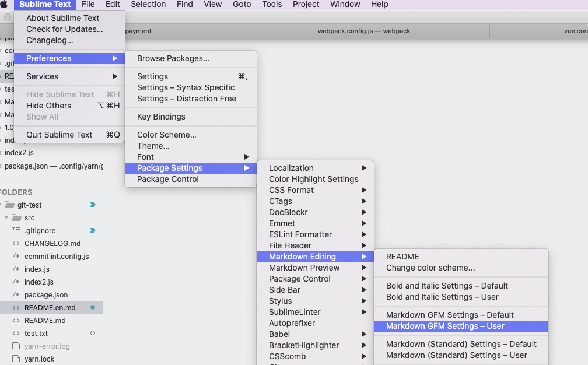Click the markdown icon beside CHANGELOG.md
This screenshot has height=365, width=588.
point(16,243)
